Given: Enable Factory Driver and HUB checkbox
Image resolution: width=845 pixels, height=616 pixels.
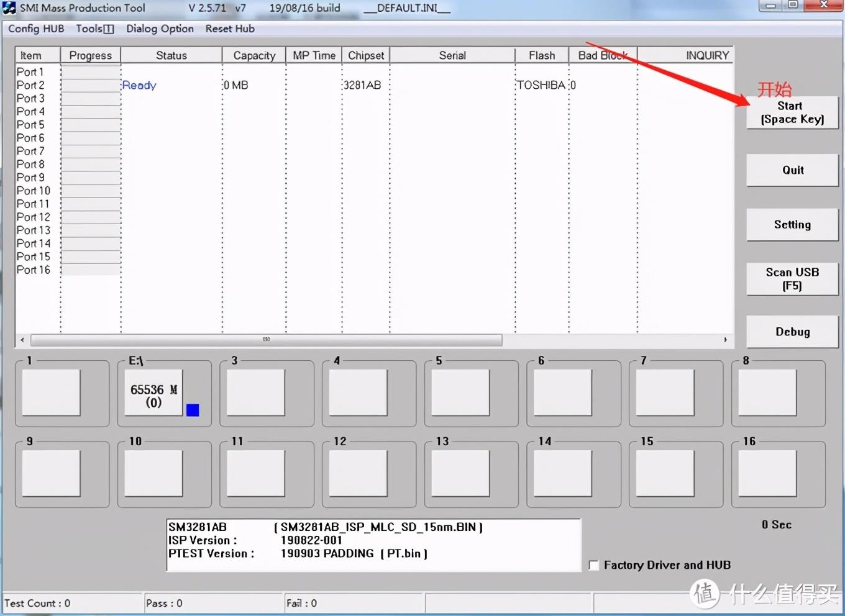Looking at the screenshot, I should [x=593, y=565].
